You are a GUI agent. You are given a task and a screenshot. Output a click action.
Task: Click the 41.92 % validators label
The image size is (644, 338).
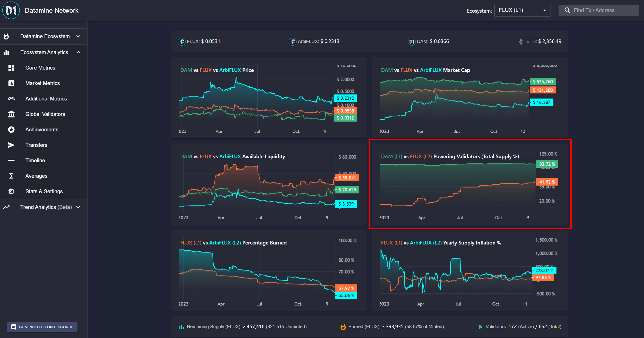point(547,182)
